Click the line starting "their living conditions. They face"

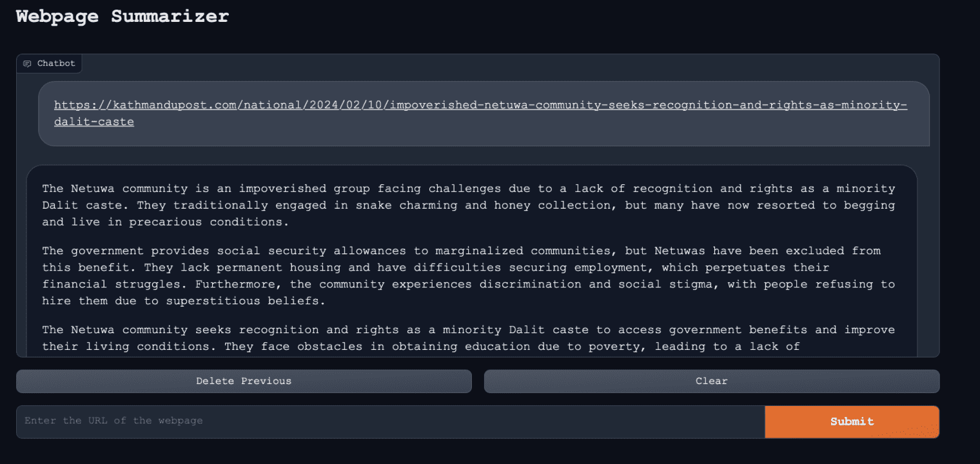pyautogui.click(x=420, y=347)
